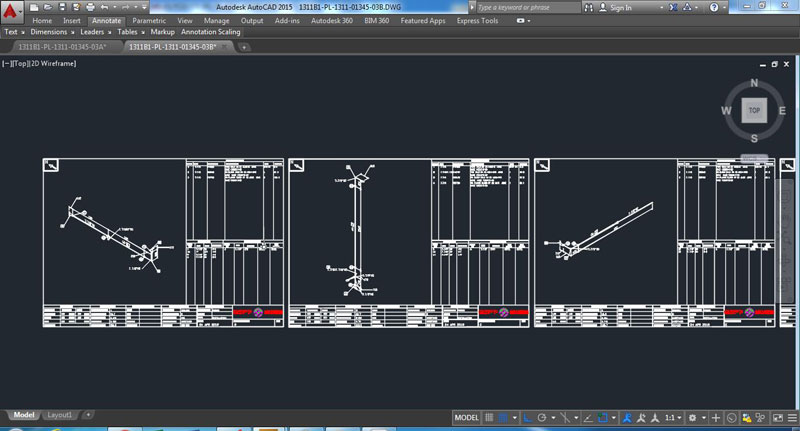The height and width of the screenshot is (431, 800).
Task: Toggle grid display in status bar
Action: click(x=489, y=417)
